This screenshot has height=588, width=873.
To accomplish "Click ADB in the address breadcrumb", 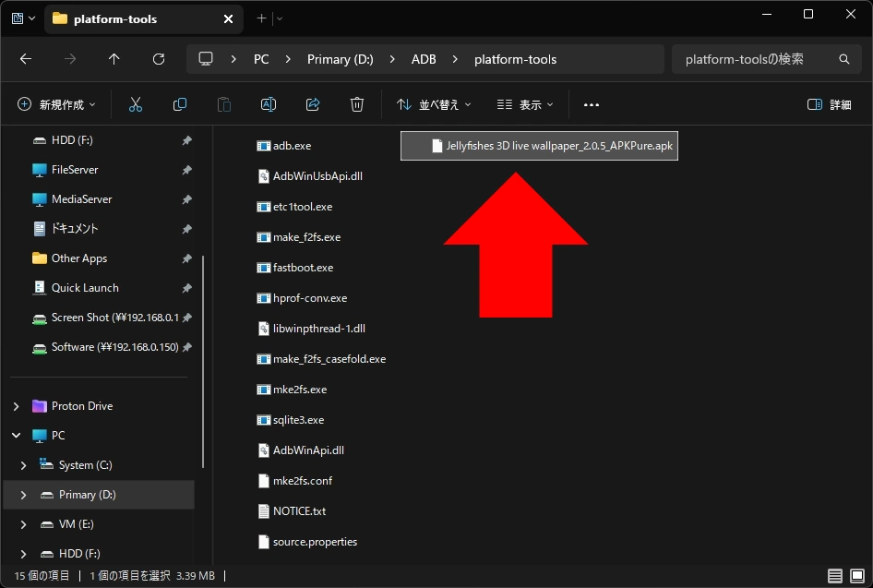I will click(424, 59).
